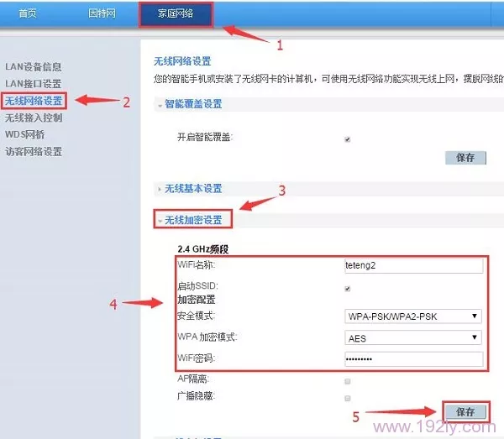This screenshot has width=504, height=439.
Task: Open LAN接口设置 in sidebar
Action: point(34,84)
